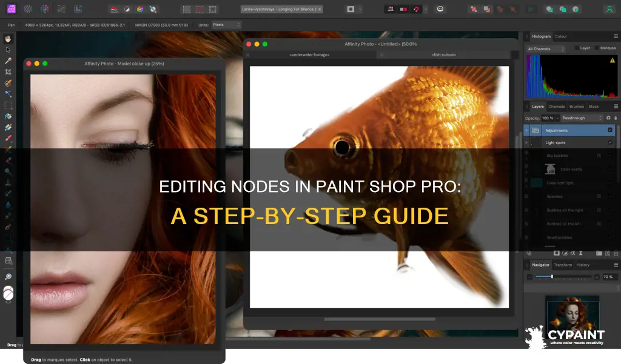Open the Opacity percentage dropdown arrow
The height and width of the screenshot is (364, 621).
(557, 118)
